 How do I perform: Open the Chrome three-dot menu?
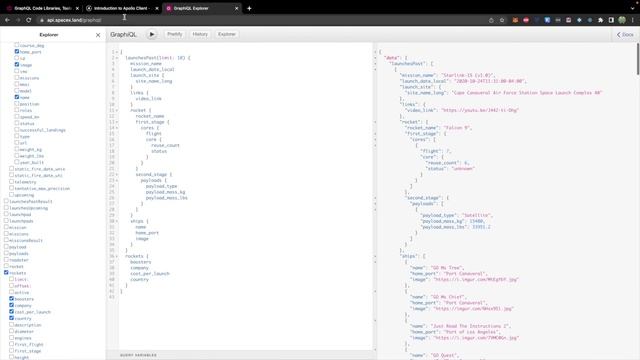click(633, 20)
